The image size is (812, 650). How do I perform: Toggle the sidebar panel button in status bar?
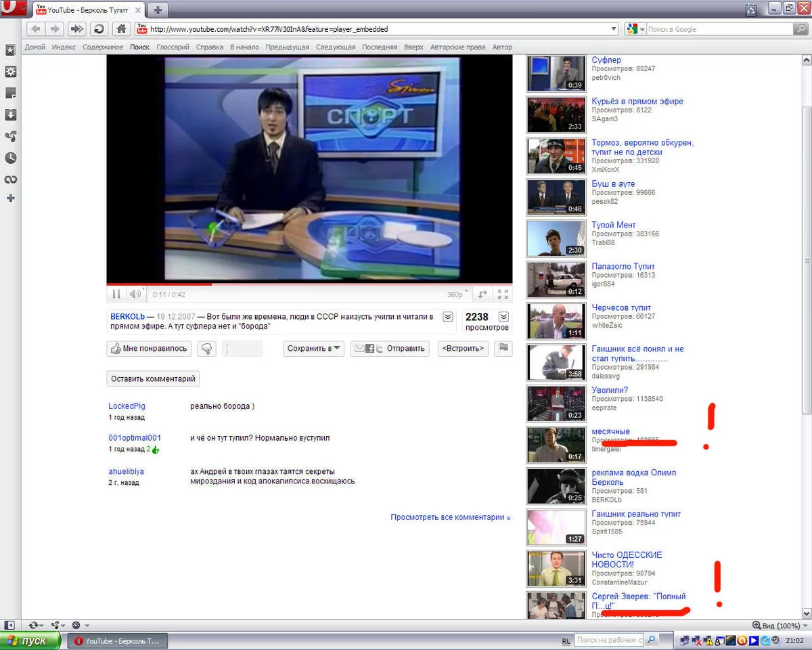coord(9,625)
